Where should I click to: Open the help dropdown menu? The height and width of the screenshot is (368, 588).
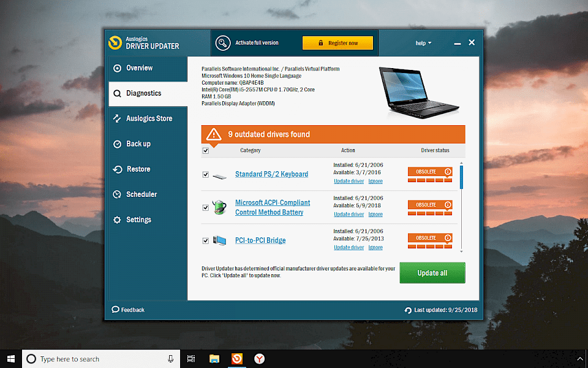click(x=423, y=43)
